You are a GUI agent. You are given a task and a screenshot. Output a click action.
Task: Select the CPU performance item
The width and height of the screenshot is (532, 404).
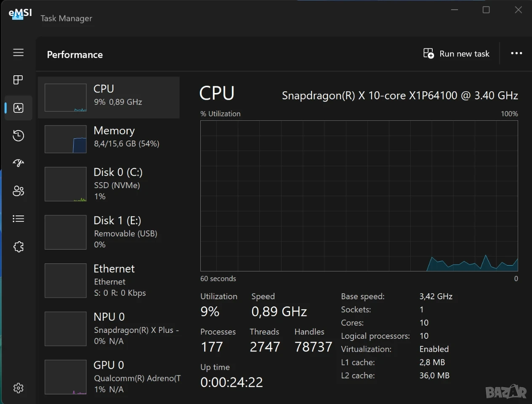[109, 97]
